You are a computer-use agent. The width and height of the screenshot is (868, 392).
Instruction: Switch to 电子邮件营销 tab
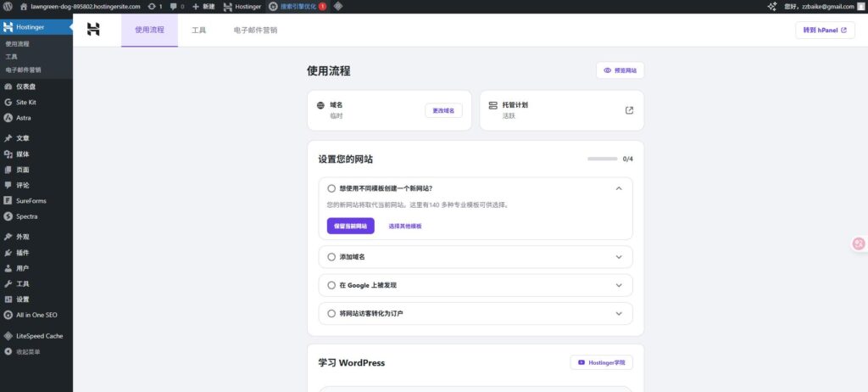(255, 30)
